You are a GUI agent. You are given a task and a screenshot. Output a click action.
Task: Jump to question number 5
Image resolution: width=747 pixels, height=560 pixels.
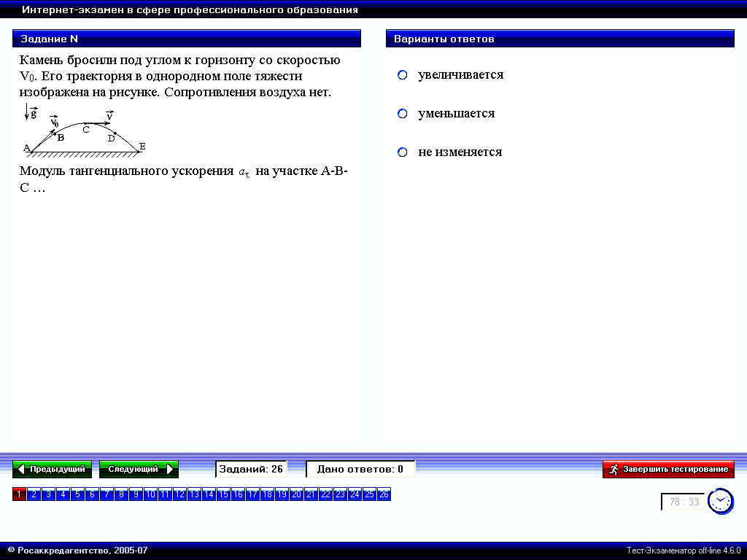[x=77, y=494]
